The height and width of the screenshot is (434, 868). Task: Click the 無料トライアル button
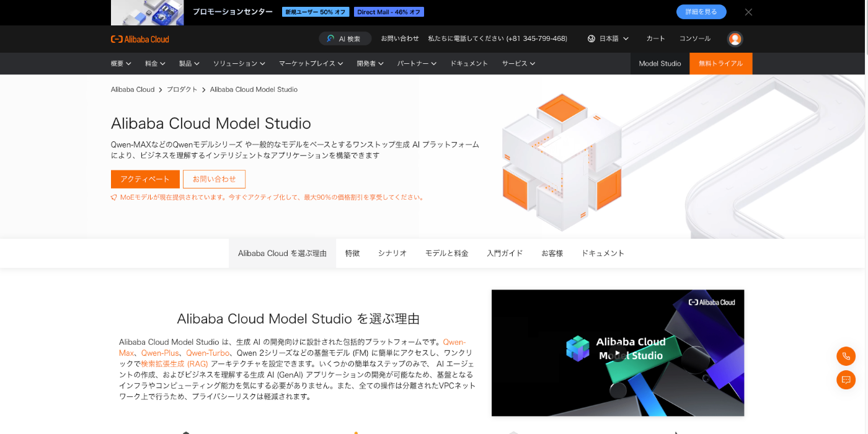[720, 63]
